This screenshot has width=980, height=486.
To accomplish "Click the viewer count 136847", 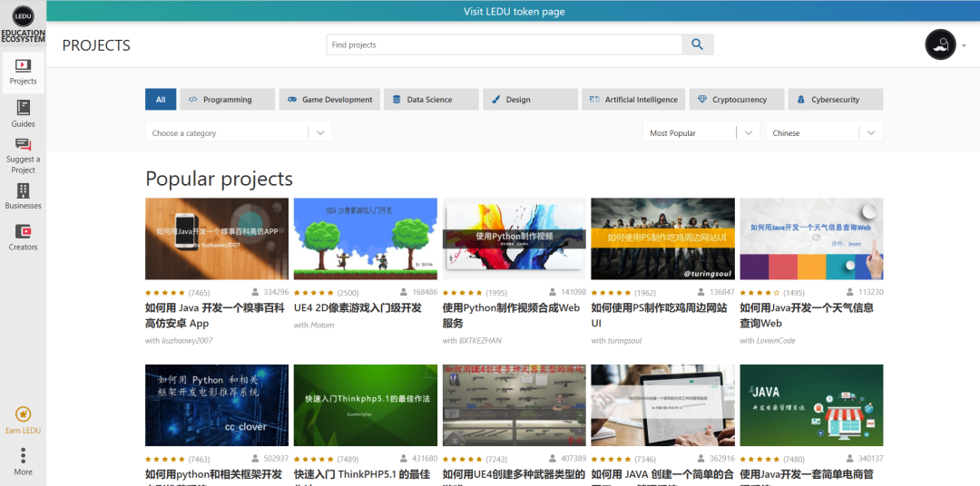I will pyautogui.click(x=717, y=292).
